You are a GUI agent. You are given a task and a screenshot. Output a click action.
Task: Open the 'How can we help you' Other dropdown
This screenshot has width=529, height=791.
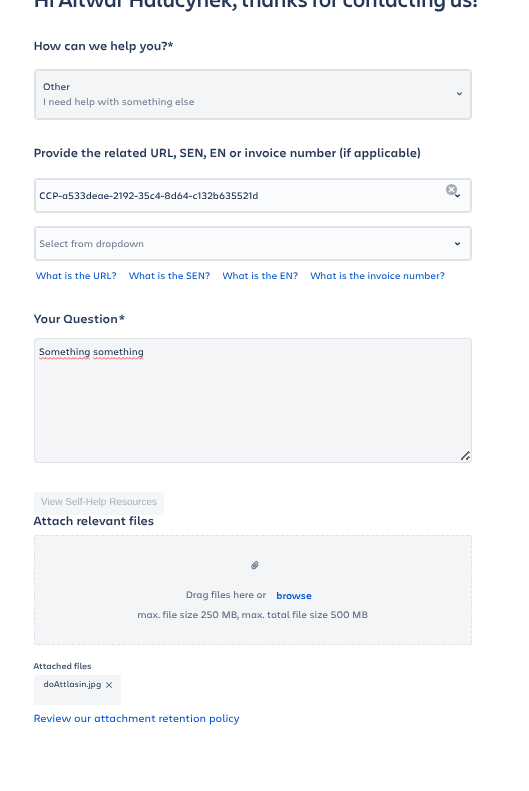point(253,94)
